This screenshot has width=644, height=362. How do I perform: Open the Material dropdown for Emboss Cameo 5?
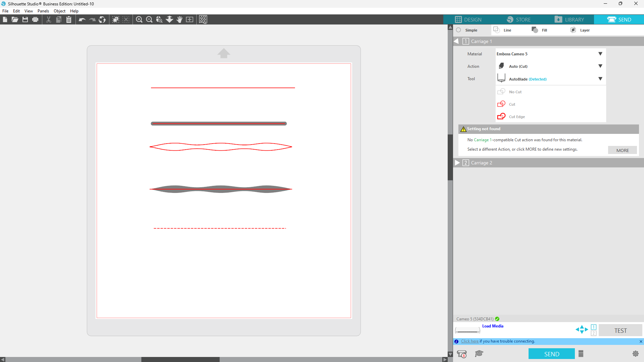pos(600,54)
